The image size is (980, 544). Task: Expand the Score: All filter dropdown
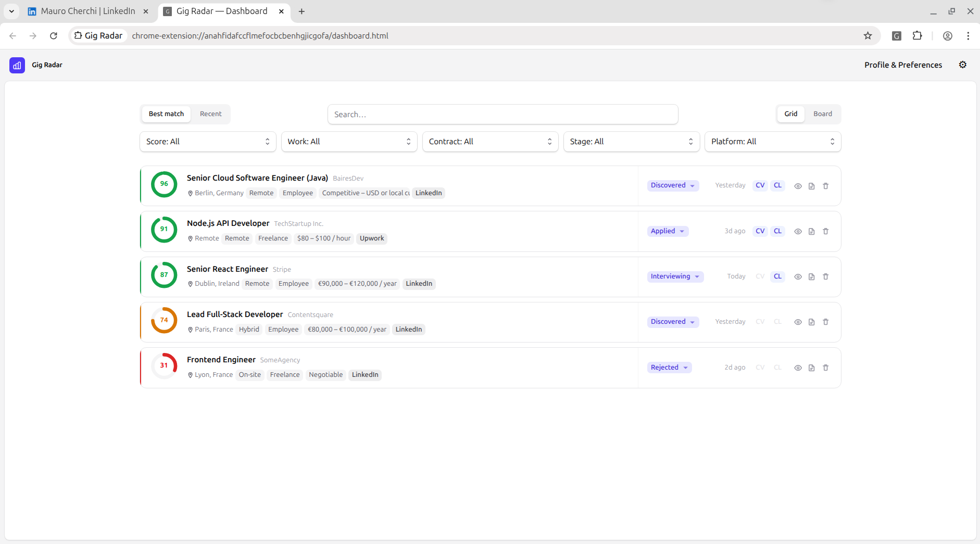208,142
